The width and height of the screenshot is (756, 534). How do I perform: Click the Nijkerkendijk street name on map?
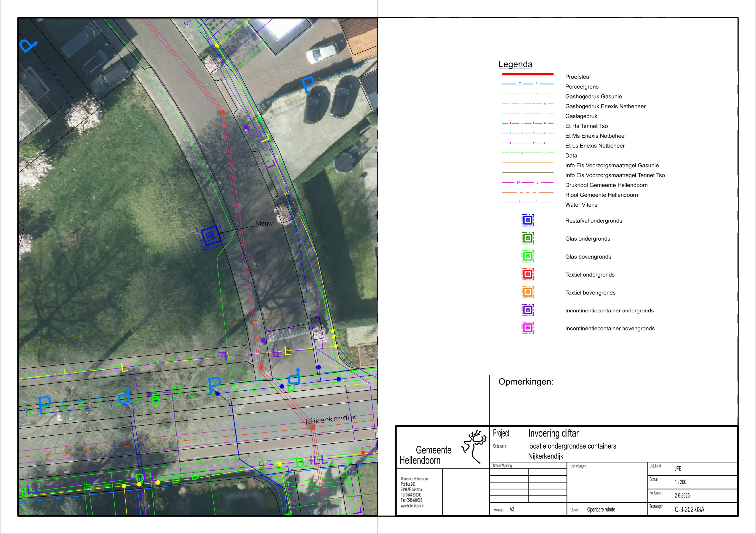[331, 419]
